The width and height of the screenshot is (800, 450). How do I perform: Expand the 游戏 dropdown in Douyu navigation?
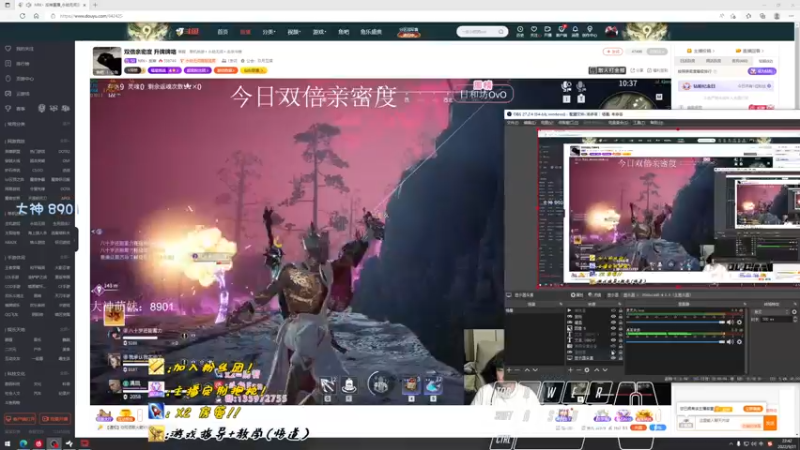point(319,32)
